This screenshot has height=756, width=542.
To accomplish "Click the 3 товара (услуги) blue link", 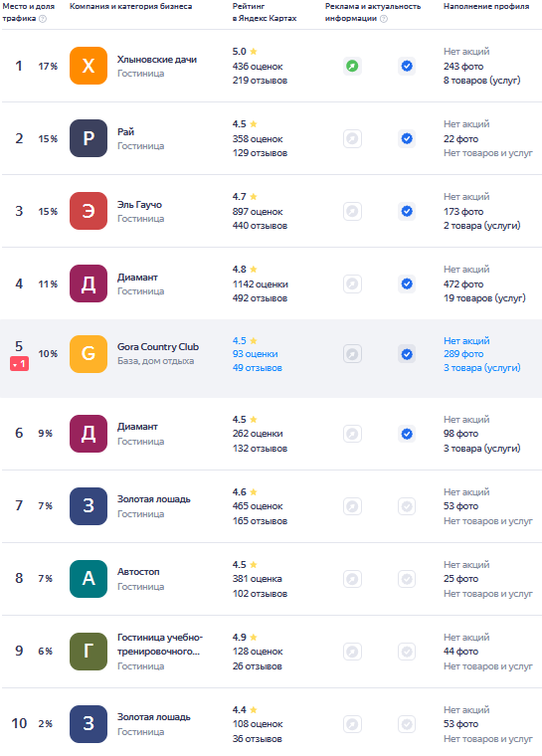I will click(482, 368).
